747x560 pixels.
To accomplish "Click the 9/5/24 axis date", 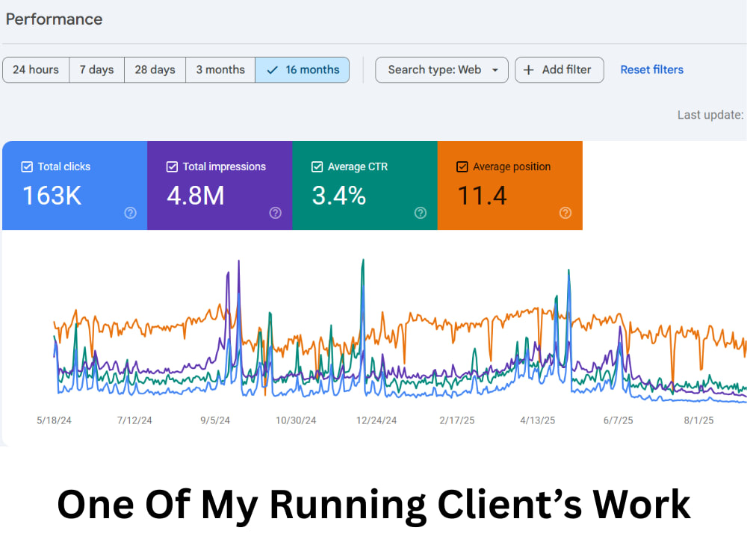I will [215, 420].
